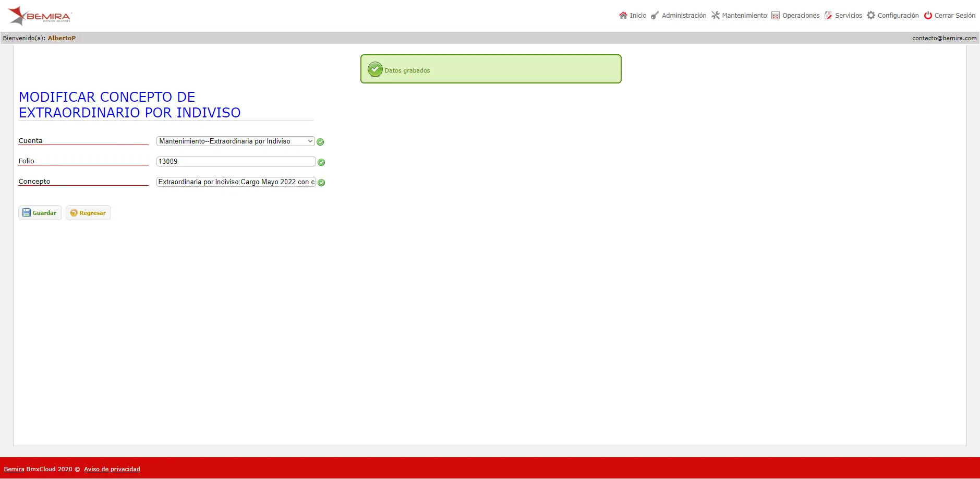
Task: Click green validation check beside Concepto
Action: pyautogui.click(x=321, y=183)
